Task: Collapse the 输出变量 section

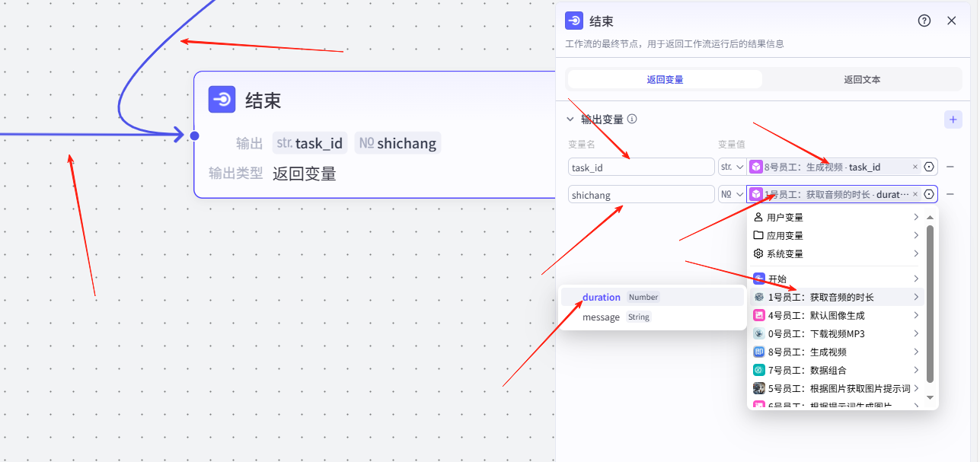Action: tap(570, 119)
